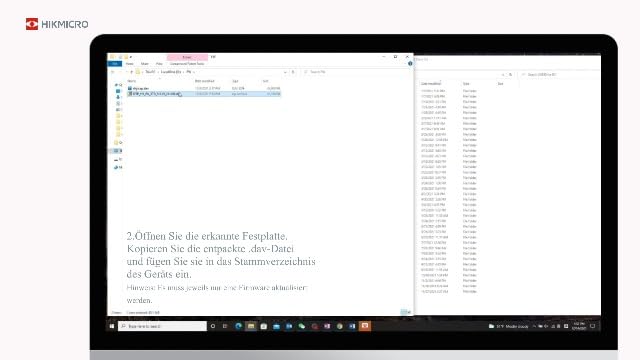Image resolution: width=640 pixels, height=360 pixels.
Task: Click the refresh button beside address bar
Action: coord(293,72)
